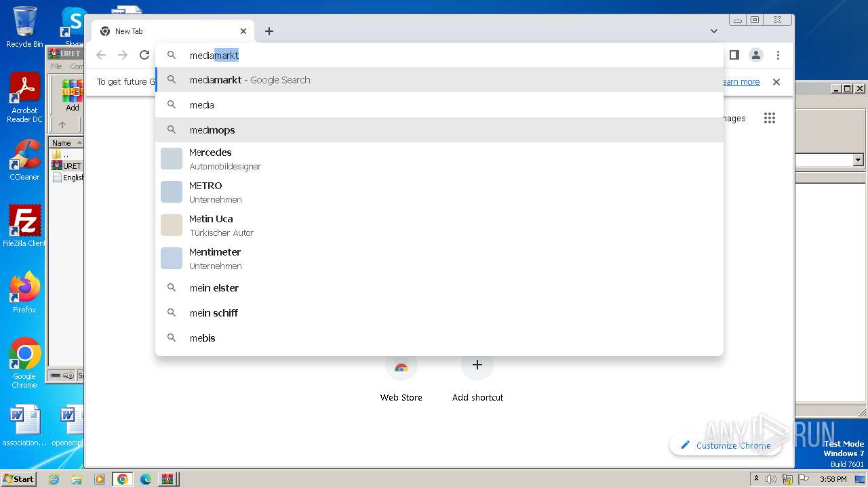Select the mediamarkt - Google Search suggestion
868x488 pixels.
[x=439, y=80]
